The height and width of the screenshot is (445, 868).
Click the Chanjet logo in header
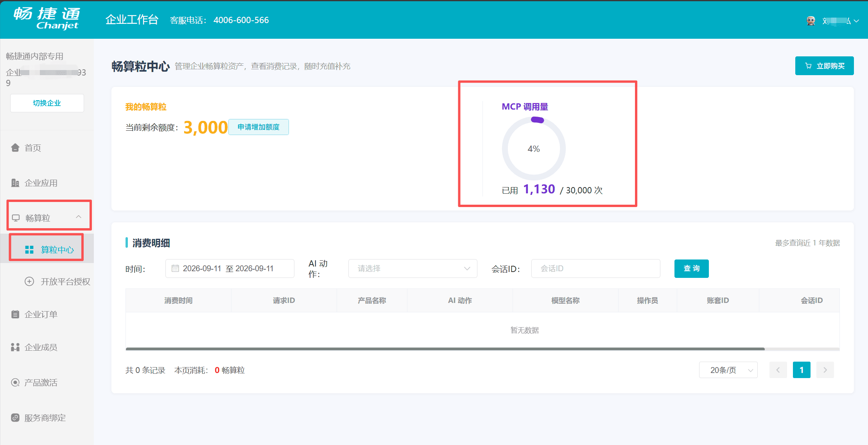tap(47, 18)
